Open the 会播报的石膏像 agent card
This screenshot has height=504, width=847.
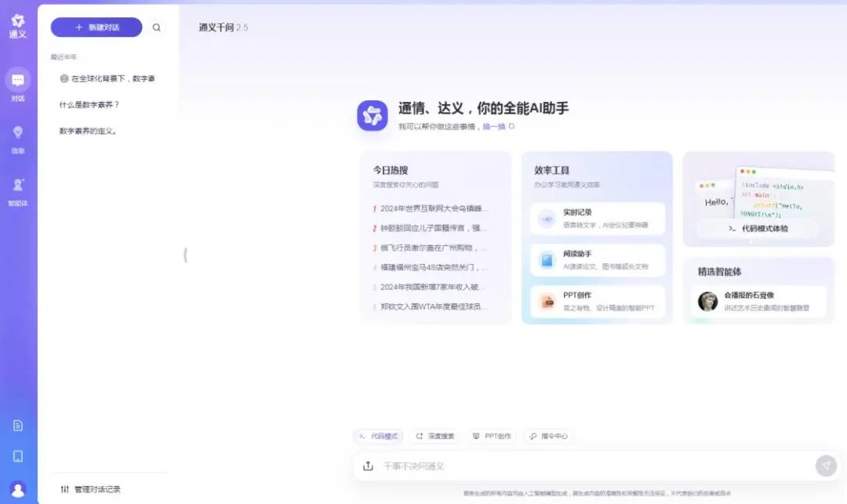[x=758, y=301]
